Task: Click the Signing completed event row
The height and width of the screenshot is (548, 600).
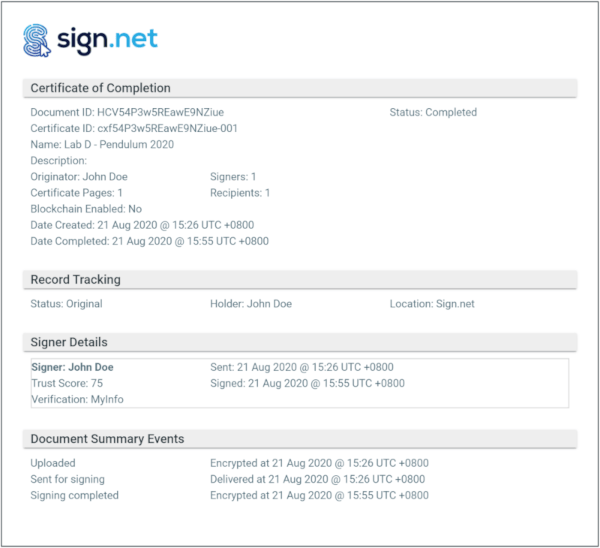Action: [75, 495]
